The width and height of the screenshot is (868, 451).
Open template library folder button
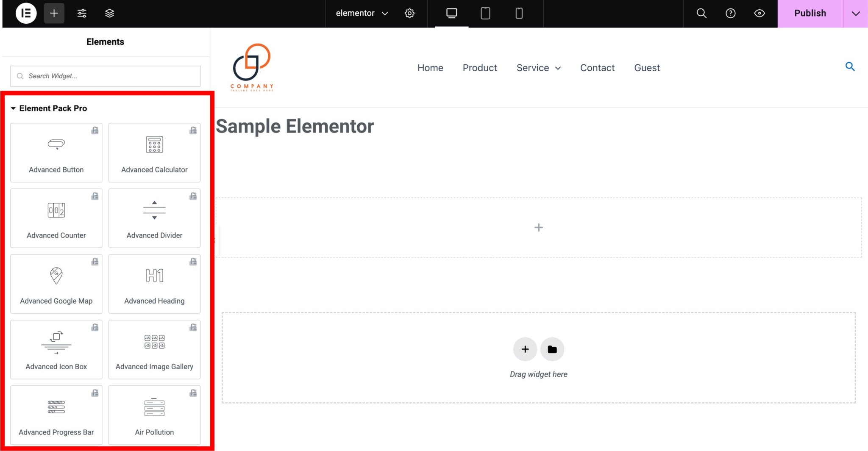point(552,349)
